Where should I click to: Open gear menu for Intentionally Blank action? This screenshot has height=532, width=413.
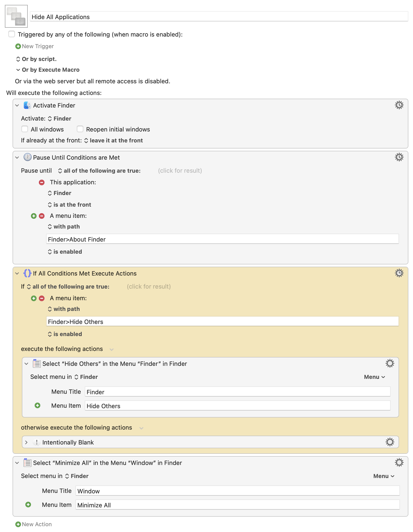coord(390,442)
